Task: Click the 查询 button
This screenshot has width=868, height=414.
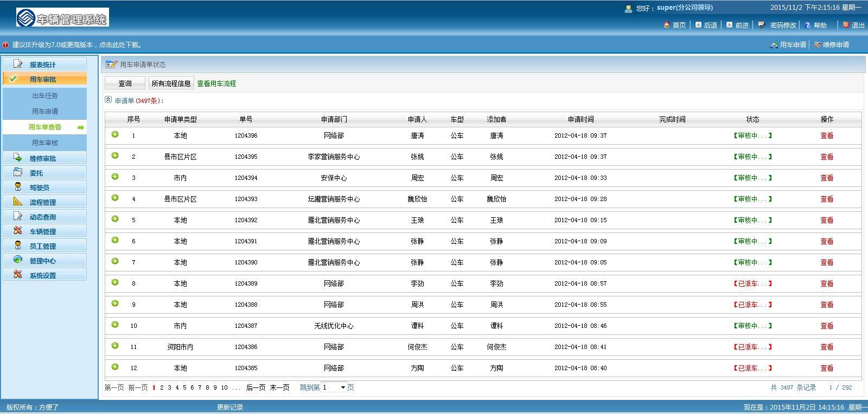Action: click(125, 83)
